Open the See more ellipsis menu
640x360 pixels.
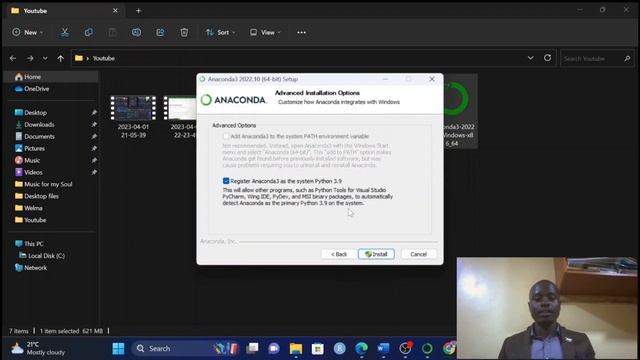301,32
